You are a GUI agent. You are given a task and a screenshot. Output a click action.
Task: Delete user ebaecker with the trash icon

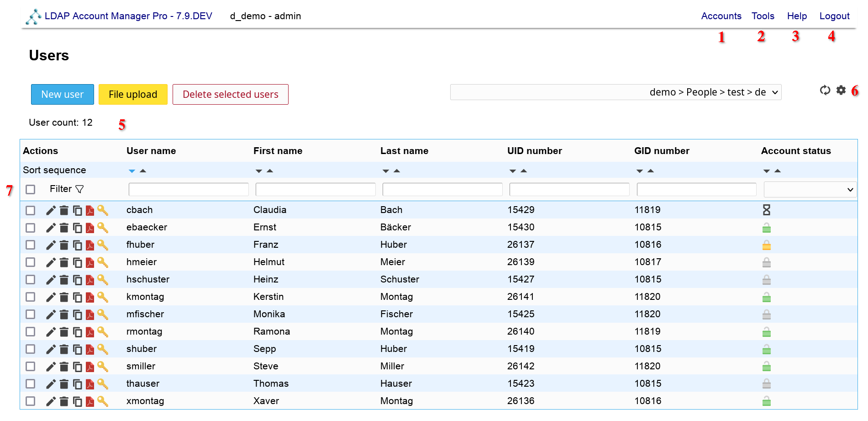coord(64,228)
